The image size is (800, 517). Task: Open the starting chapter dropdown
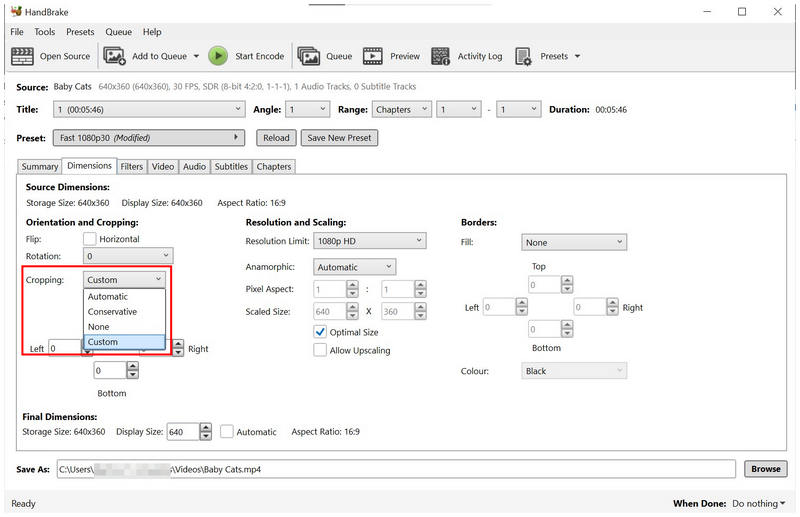point(459,109)
